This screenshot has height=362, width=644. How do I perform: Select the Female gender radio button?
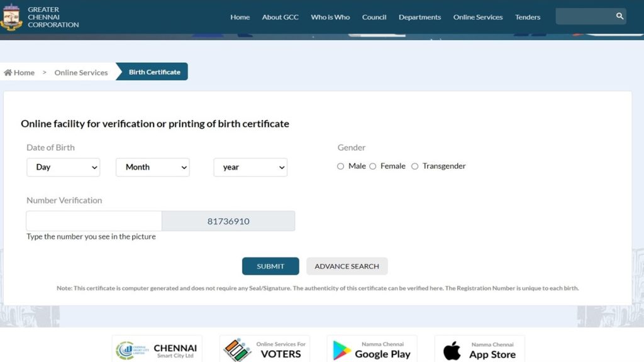point(372,166)
